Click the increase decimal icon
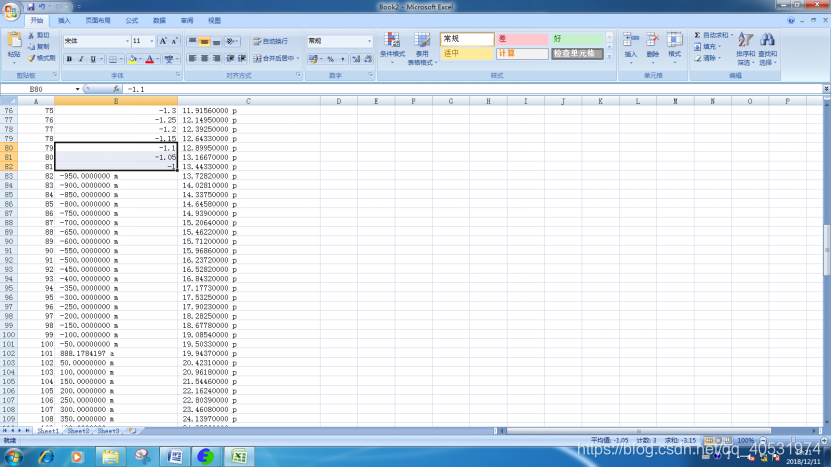This screenshot has width=831, height=468. coord(356,59)
